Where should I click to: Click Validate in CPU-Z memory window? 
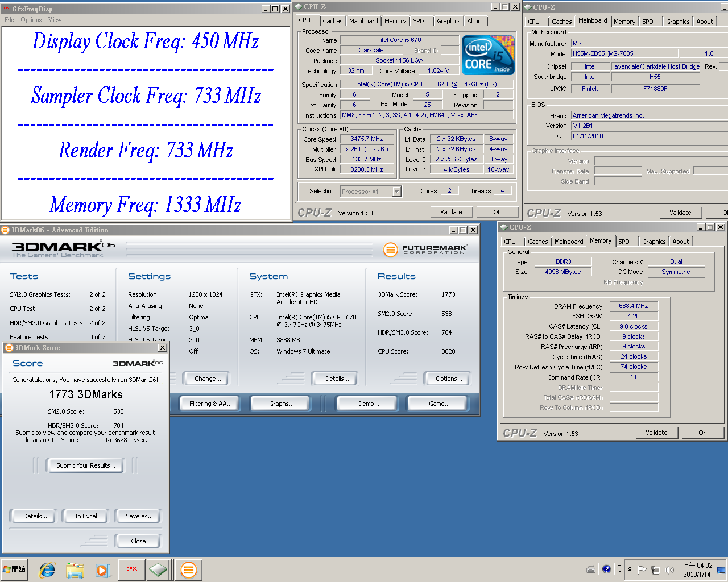point(657,433)
